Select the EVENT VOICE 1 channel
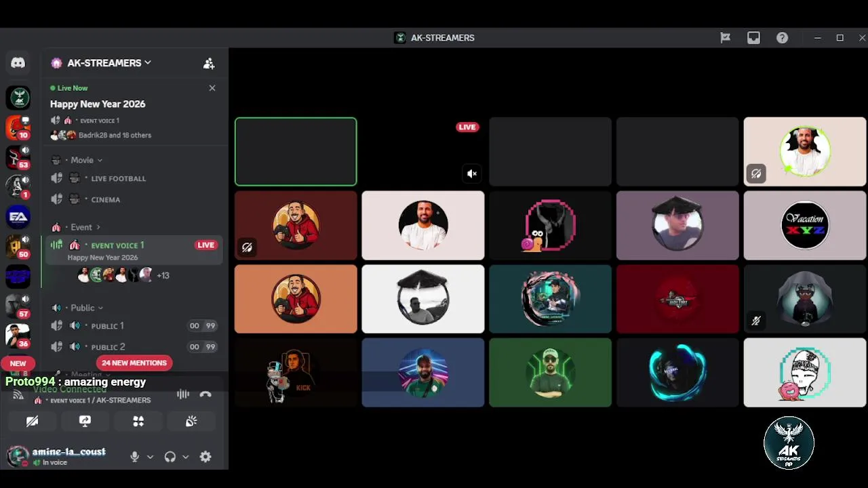The width and height of the screenshot is (868, 488). click(133, 250)
